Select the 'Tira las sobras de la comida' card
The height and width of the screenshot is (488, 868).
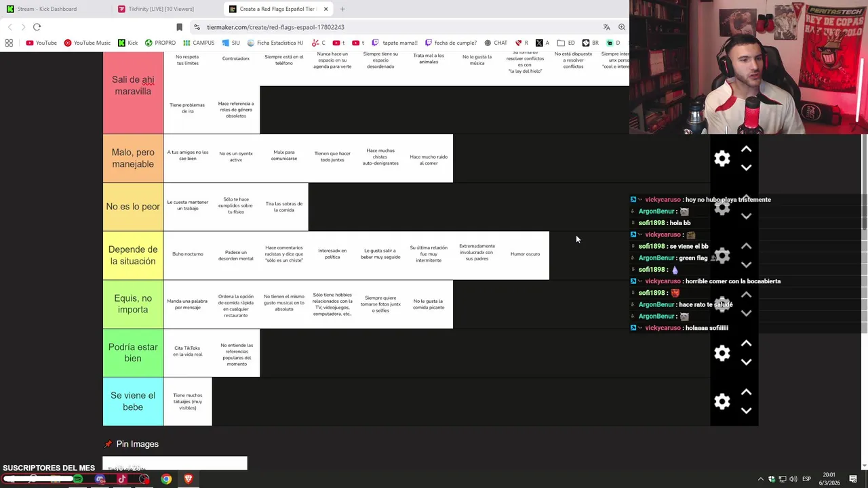point(284,207)
